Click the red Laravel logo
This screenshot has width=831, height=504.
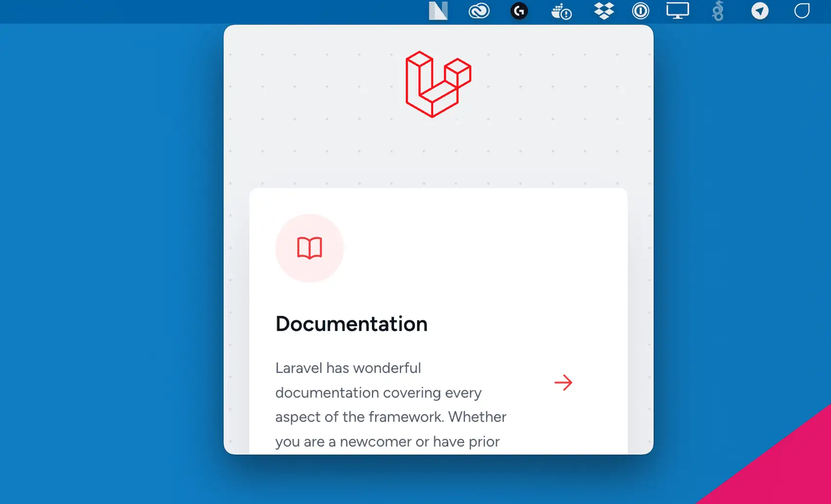(x=438, y=84)
